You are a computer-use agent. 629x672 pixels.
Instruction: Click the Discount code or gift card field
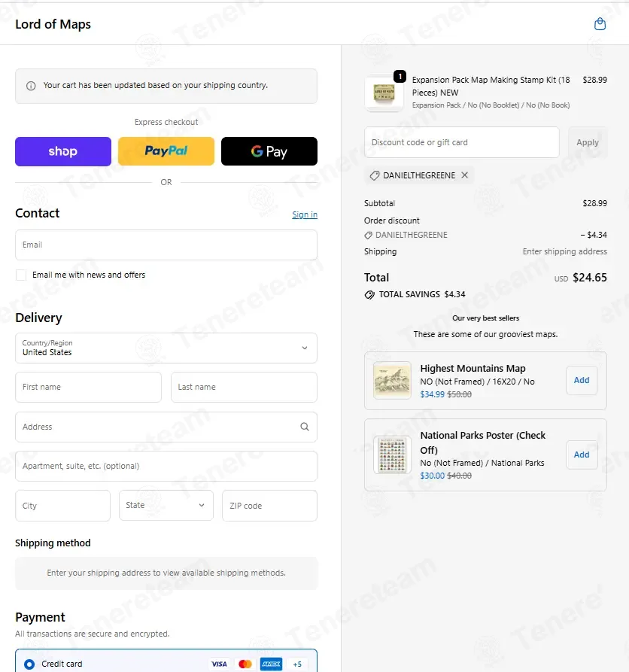coord(461,142)
